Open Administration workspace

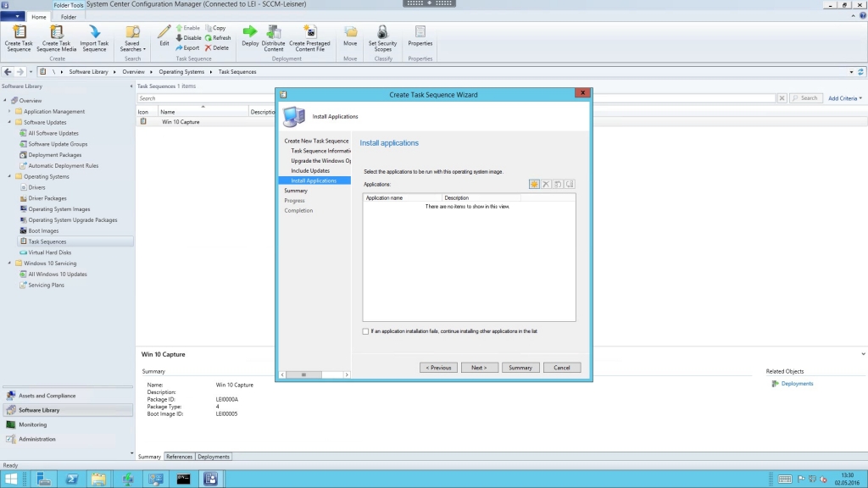click(x=68, y=439)
